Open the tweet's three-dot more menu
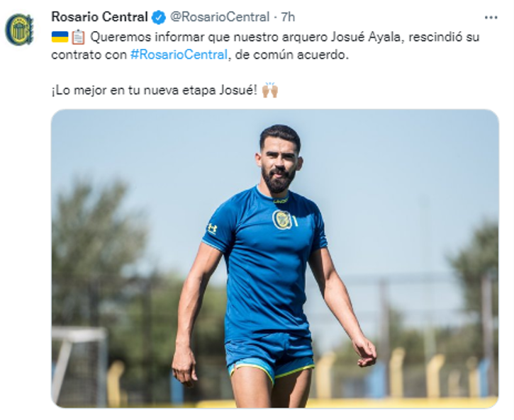Image resolution: width=514 pixels, height=420 pixels. click(x=491, y=17)
